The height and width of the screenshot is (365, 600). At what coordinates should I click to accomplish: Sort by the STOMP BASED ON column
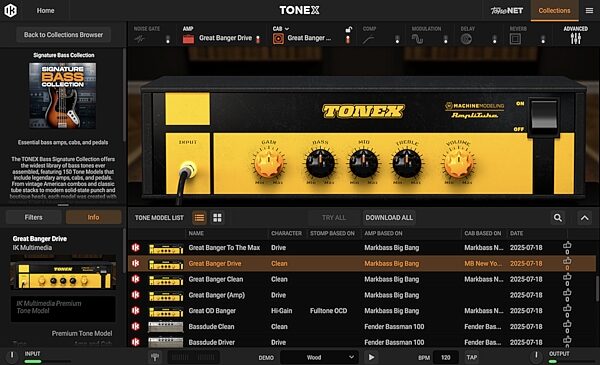click(x=332, y=233)
